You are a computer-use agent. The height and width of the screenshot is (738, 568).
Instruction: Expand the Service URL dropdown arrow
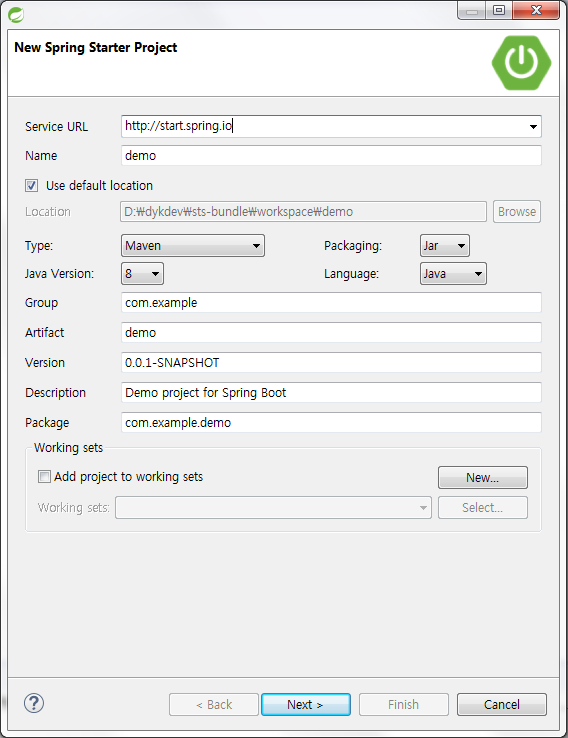click(533, 127)
